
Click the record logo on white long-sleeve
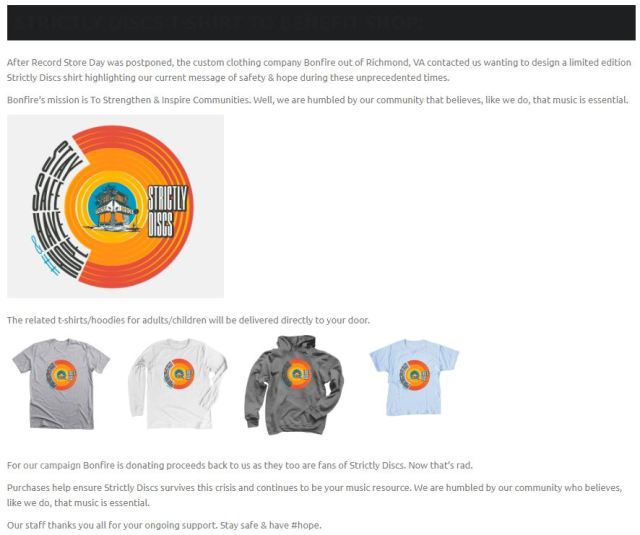pos(179,374)
